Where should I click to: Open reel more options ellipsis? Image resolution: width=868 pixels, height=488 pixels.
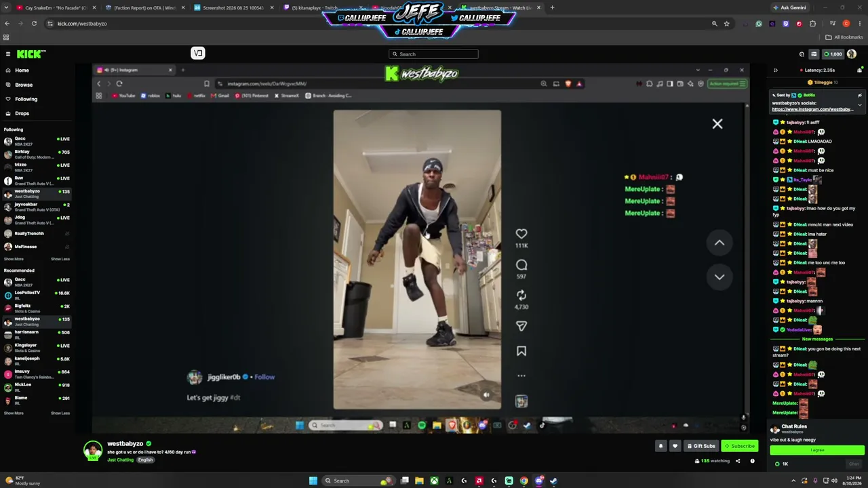point(521,375)
